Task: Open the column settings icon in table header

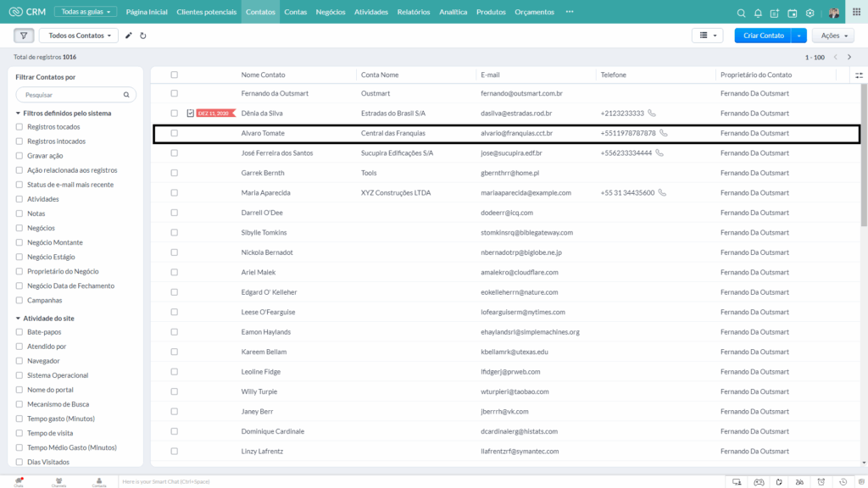Action: (x=859, y=75)
